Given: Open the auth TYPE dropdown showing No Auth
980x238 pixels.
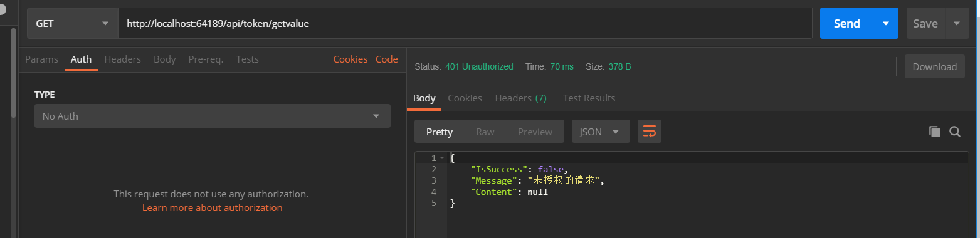Looking at the screenshot, I should point(213,116).
